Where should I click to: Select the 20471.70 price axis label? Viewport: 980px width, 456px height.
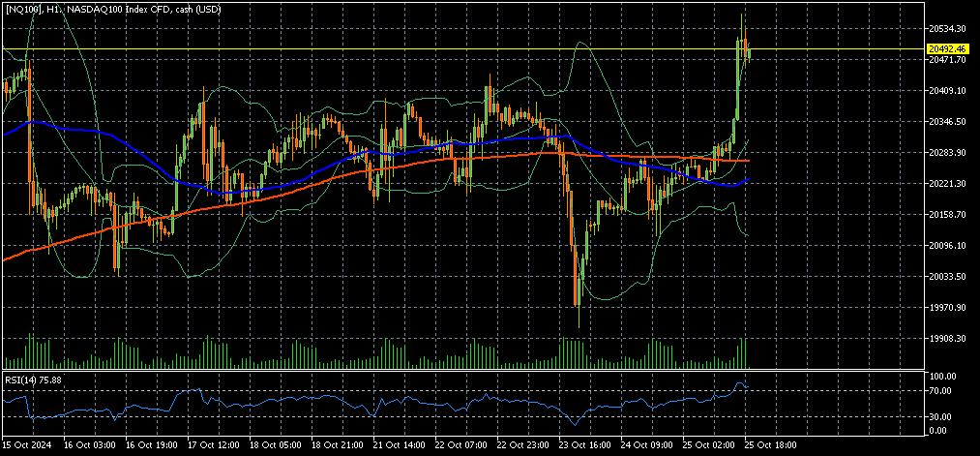[x=947, y=59]
